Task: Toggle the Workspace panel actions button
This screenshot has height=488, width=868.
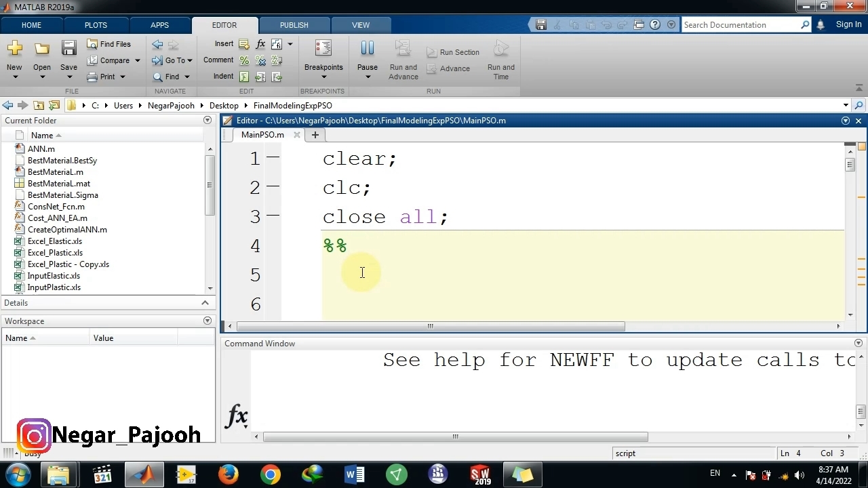Action: click(208, 321)
